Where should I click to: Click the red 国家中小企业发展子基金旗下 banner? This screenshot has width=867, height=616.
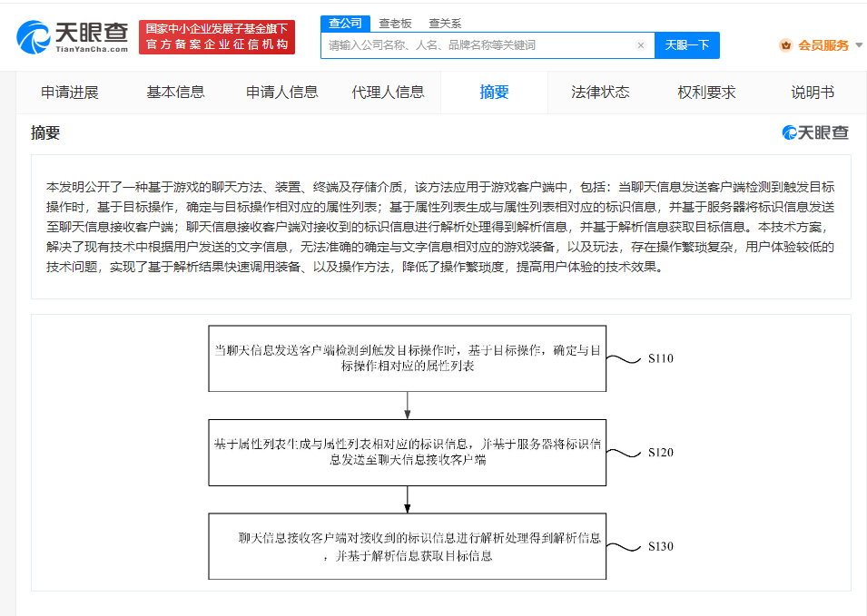(217, 37)
